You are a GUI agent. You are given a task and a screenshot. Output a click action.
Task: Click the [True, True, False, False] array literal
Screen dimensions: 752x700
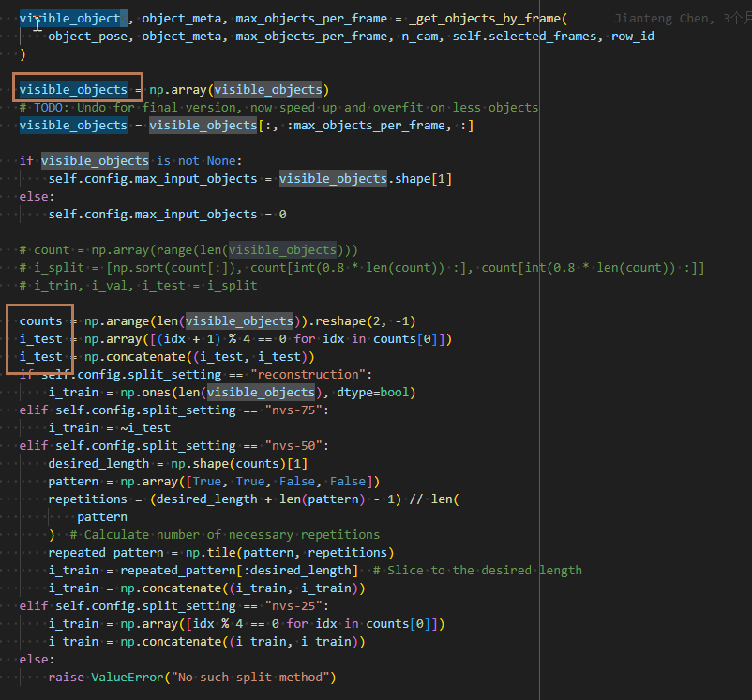[x=279, y=482]
